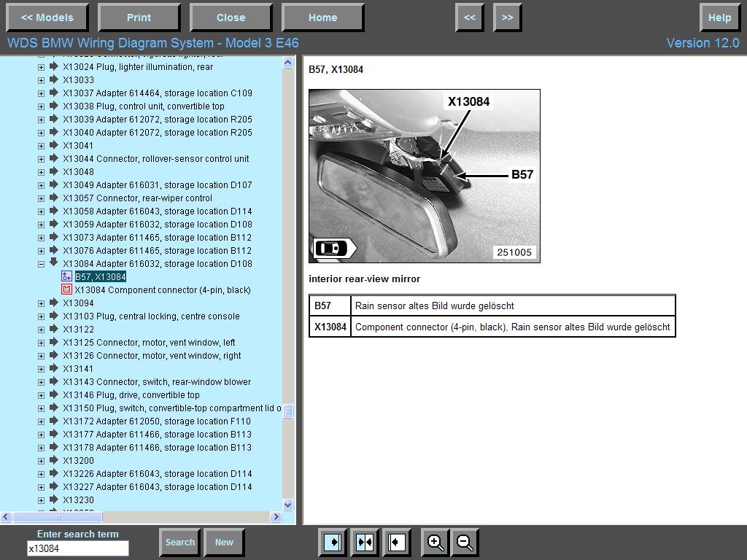This screenshot has width=747, height=560.
Task: Click the tree panel scroll down arrow
Action: (287, 505)
